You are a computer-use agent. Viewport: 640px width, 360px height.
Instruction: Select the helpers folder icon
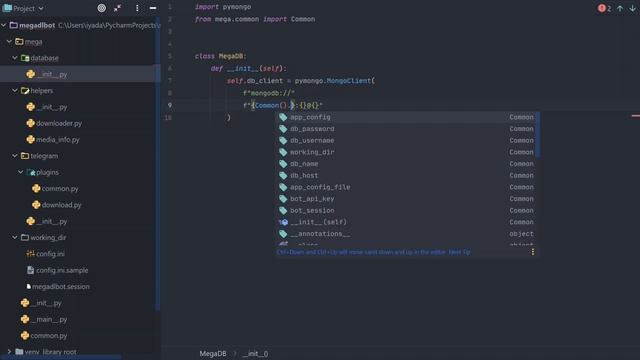[x=25, y=91]
